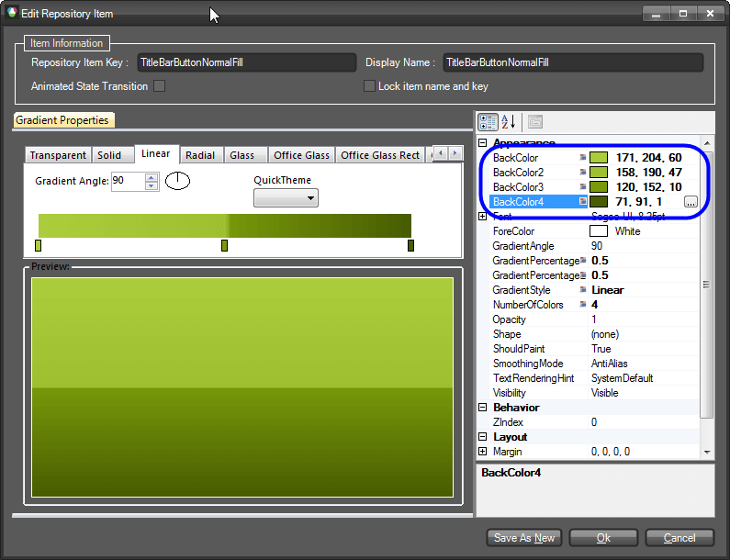This screenshot has height=560, width=730.
Task: Select the BackColor3 color swatch
Action: tap(598, 187)
